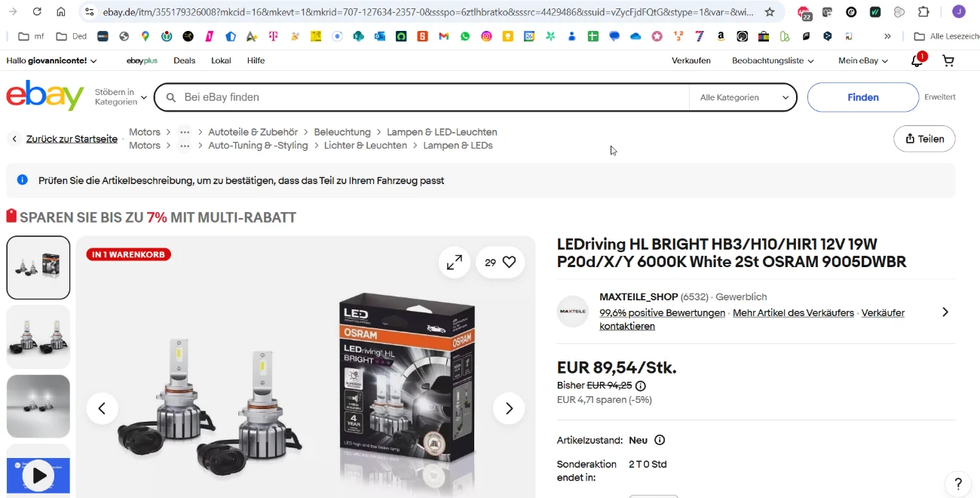Open the Google Keep bookmark
Screen dimensions: 980x498
[508, 36]
